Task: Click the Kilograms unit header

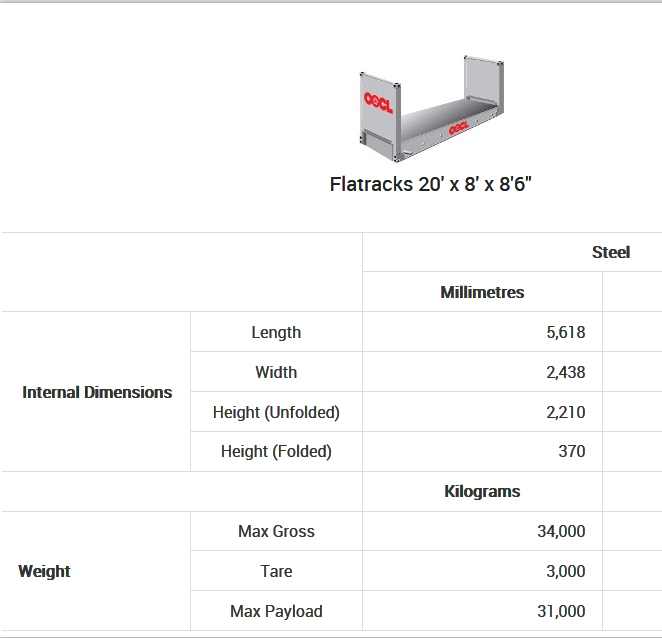Action: point(482,492)
